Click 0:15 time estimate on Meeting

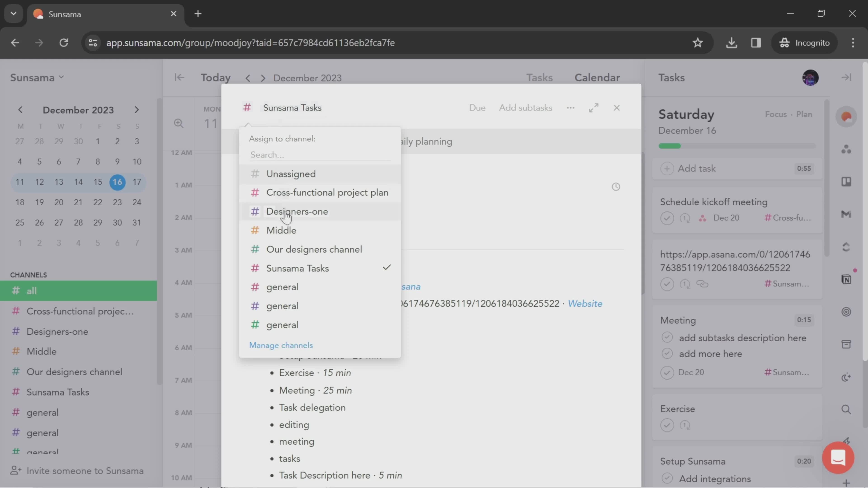click(804, 320)
